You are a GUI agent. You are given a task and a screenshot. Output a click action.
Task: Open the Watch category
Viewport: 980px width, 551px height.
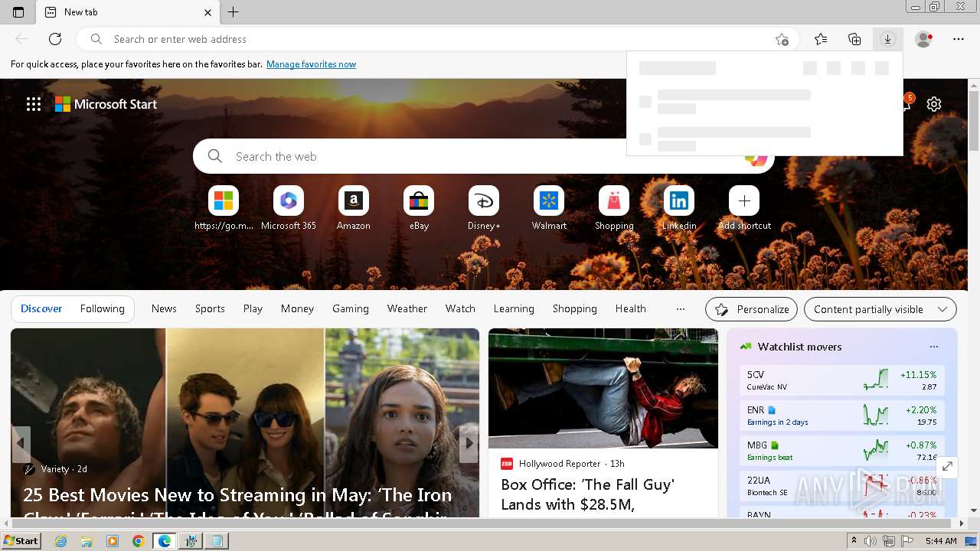click(460, 308)
